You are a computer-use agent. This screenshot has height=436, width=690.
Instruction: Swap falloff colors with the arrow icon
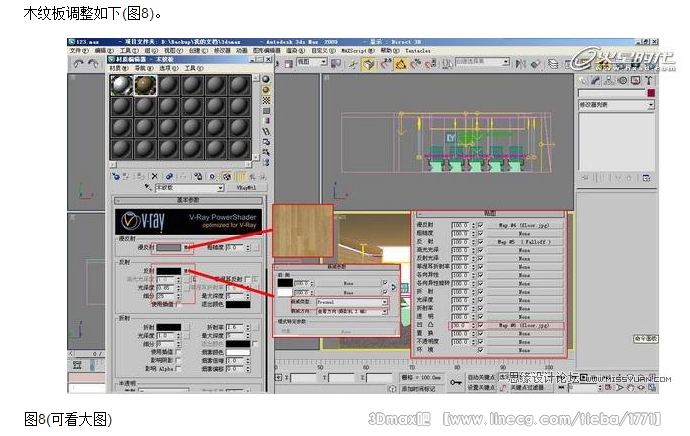393,287
